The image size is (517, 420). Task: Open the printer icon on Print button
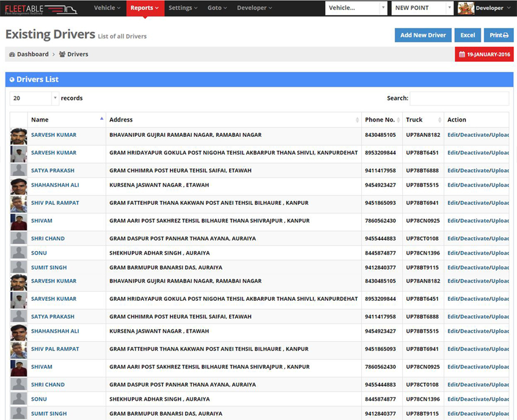[505, 35]
